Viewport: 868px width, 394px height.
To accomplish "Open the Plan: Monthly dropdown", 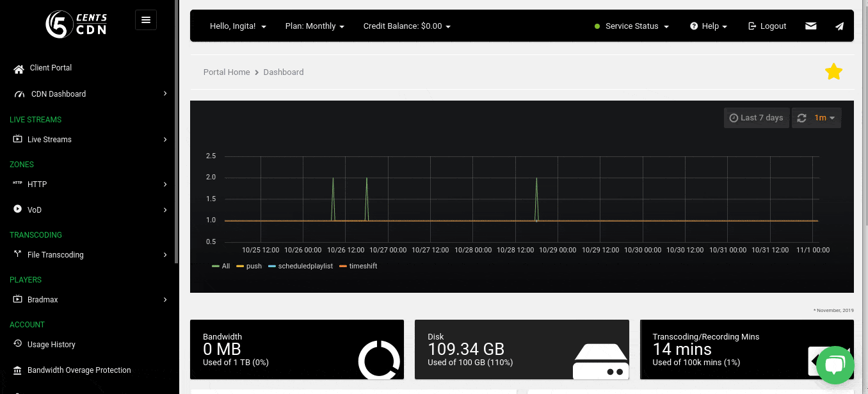I will pyautogui.click(x=315, y=26).
